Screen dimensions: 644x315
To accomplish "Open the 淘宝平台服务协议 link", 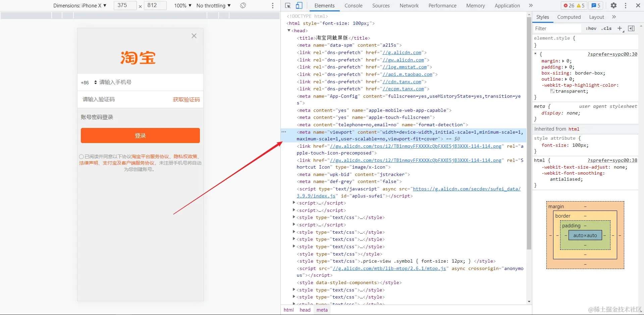I will [x=150, y=156].
